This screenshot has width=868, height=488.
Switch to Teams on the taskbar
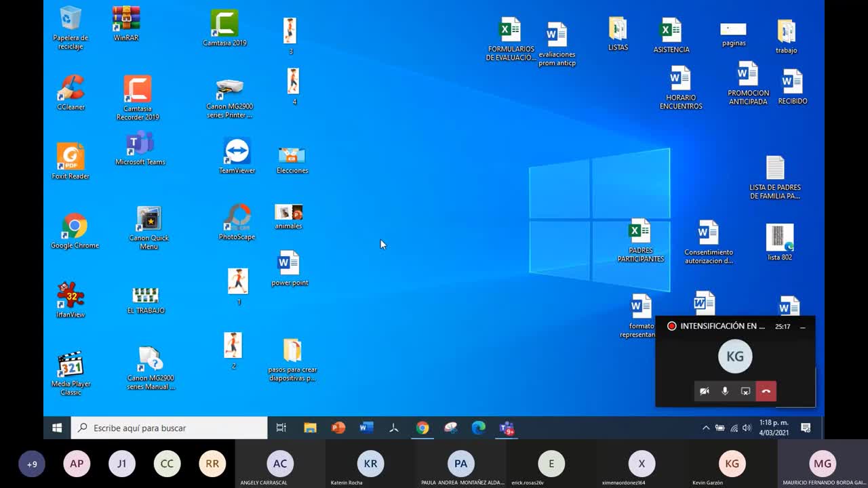coord(507,428)
